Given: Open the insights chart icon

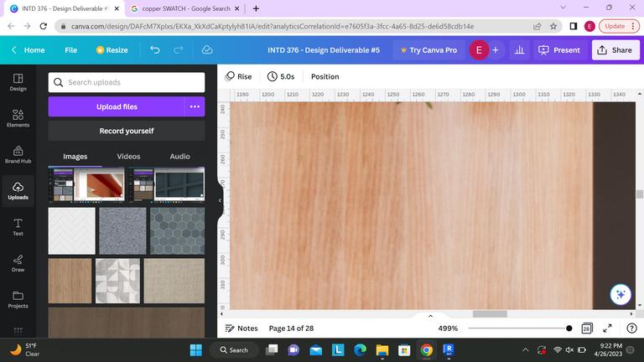Looking at the screenshot, I should [519, 50].
